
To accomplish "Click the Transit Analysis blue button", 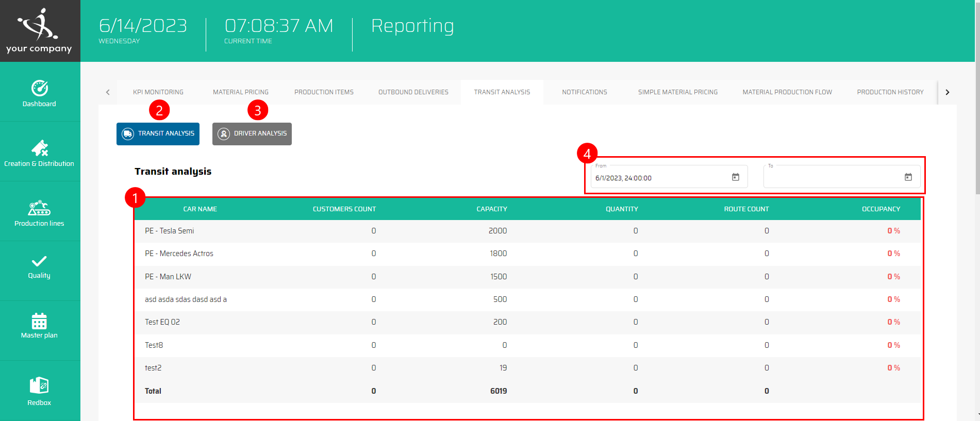I will (x=158, y=134).
